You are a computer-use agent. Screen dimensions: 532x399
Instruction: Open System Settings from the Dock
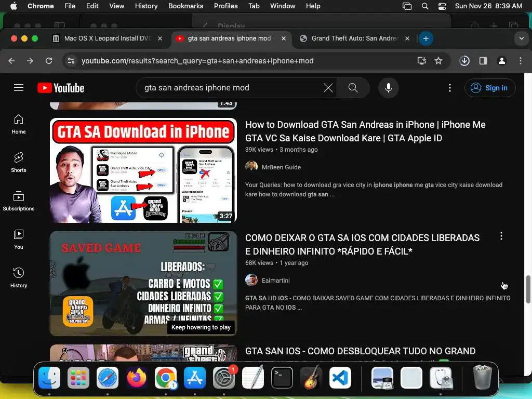tap(224, 378)
